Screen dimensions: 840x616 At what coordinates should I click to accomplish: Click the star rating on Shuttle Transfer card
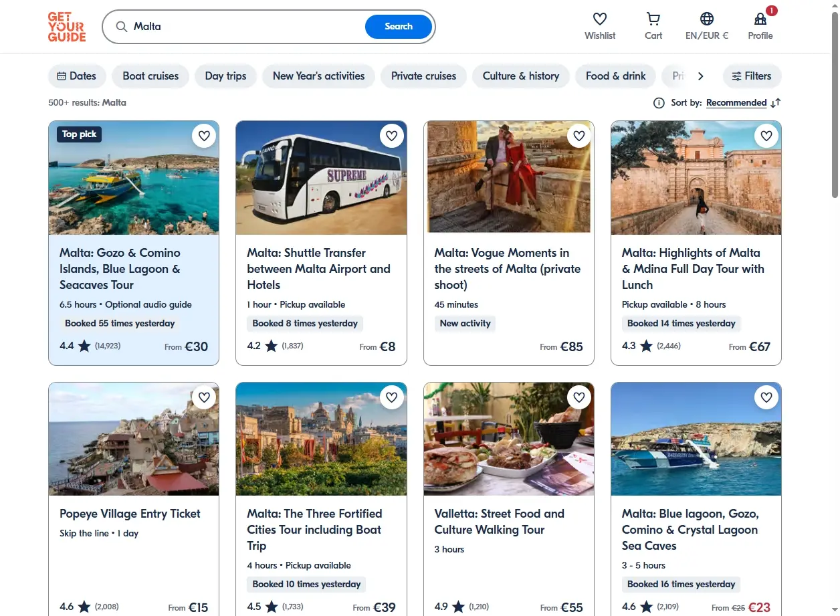[x=271, y=346]
